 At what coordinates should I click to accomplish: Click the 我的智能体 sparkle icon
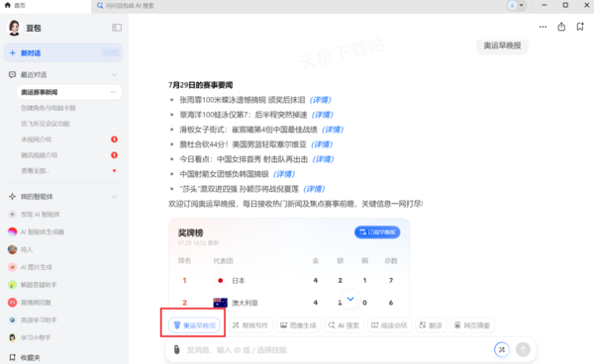pyautogui.click(x=12, y=197)
